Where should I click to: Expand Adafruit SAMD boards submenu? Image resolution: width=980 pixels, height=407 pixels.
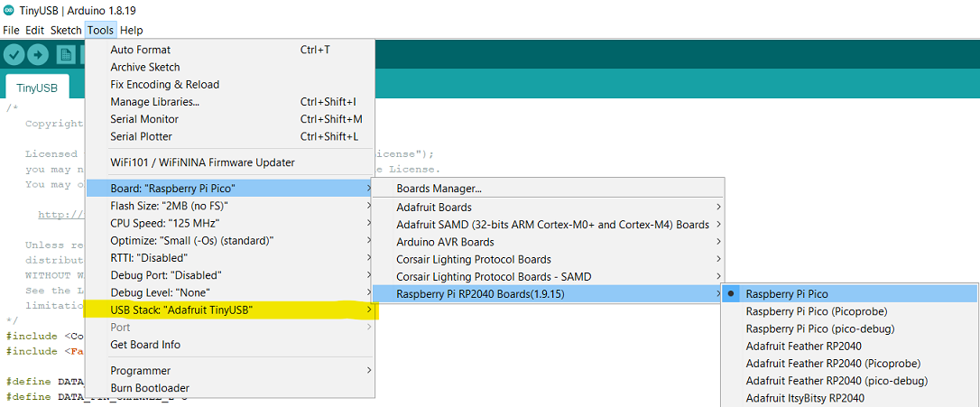[548, 224]
